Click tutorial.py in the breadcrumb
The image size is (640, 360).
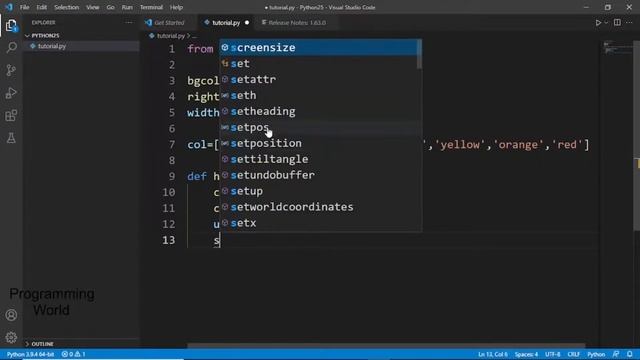coord(171,36)
